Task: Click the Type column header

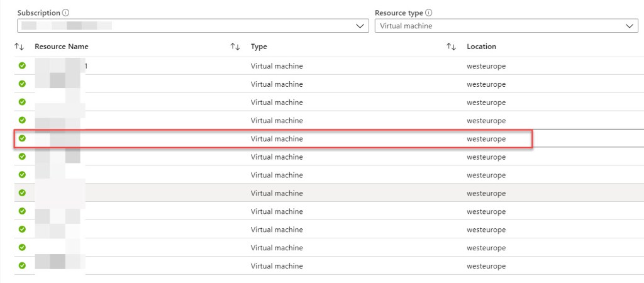Action: pyautogui.click(x=259, y=47)
